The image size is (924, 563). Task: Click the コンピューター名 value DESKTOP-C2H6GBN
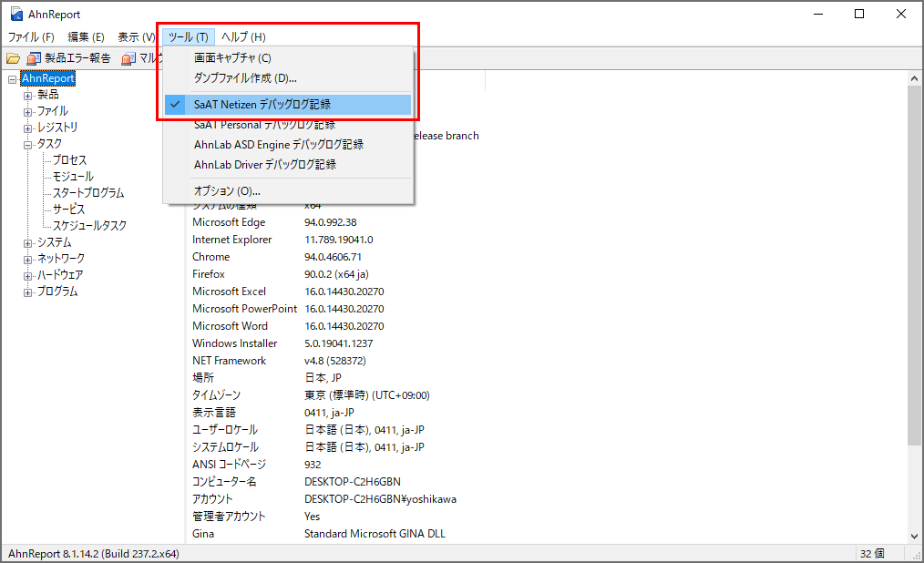point(353,482)
